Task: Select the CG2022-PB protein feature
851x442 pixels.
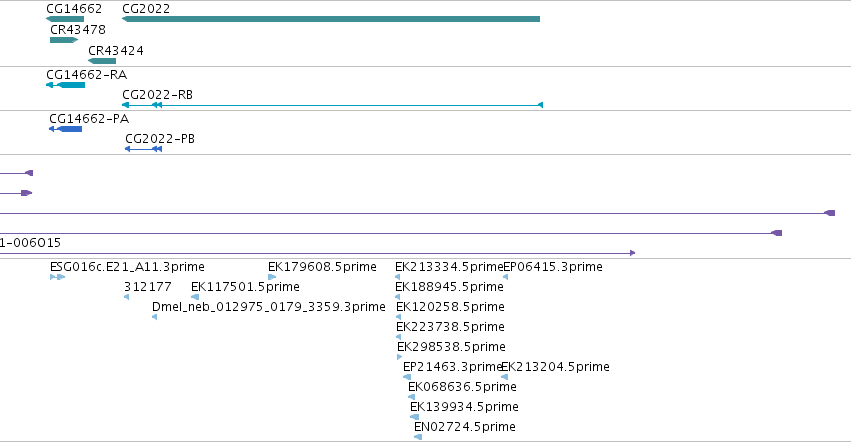Action: click(143, 149)
